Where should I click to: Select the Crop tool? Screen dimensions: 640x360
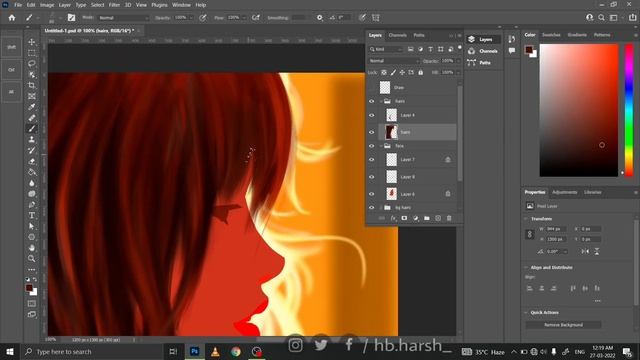click(x=31, y=85)
